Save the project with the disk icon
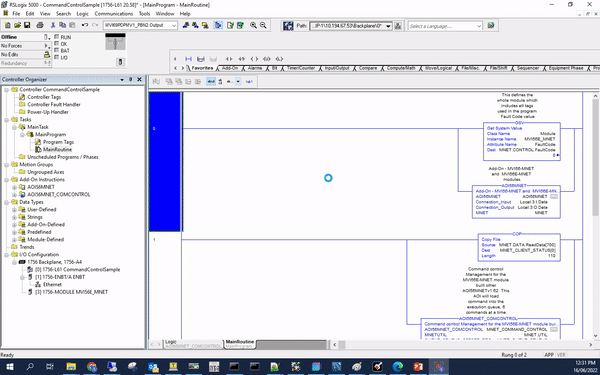The image size is (600, 375). point(27,25)
